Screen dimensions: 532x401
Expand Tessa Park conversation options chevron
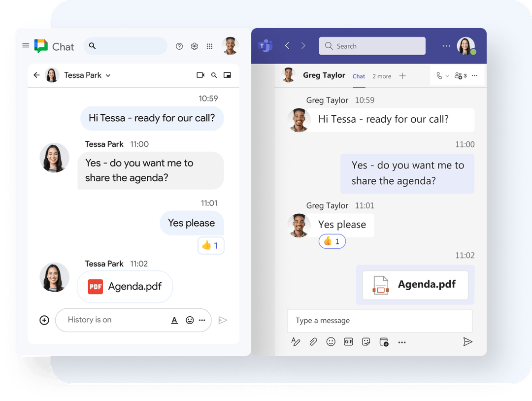[x=108, y=76]
